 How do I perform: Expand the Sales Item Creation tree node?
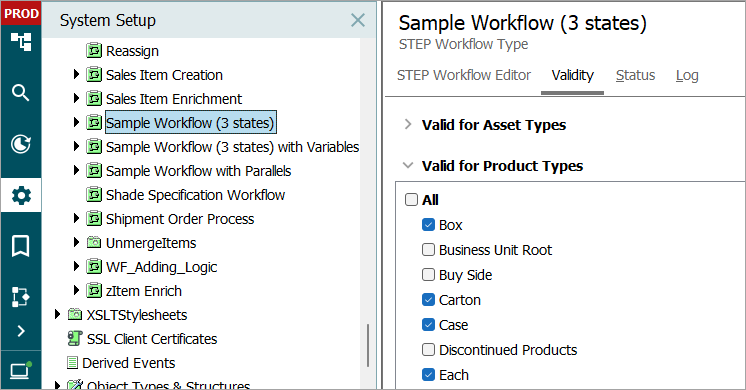tap(76, 74)
